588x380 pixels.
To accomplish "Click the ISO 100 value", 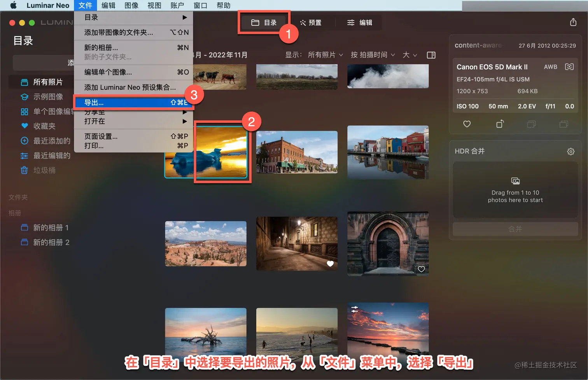I will [x=467, y=106].
